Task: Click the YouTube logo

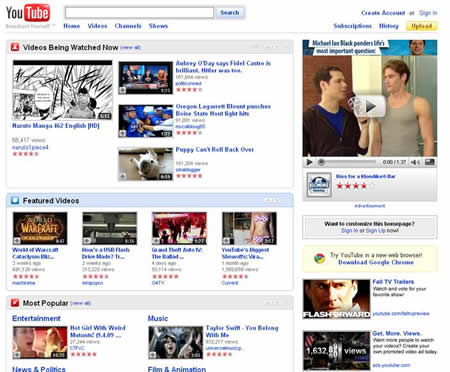Action: pyautogui.click(x=28, y=13)
